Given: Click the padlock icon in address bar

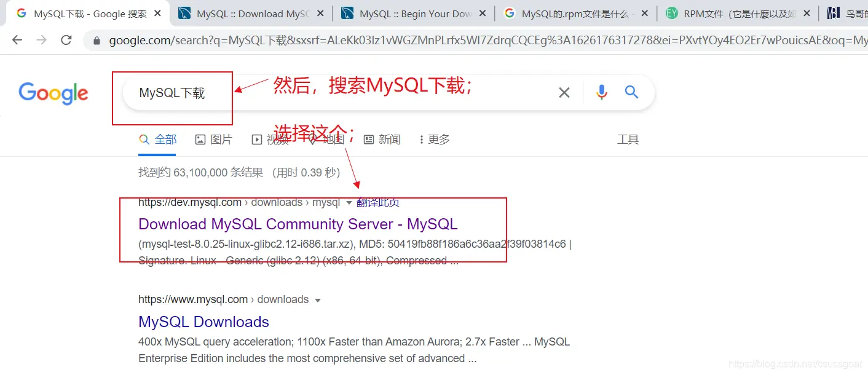Looking at the screenshot, I should pos(96,41).
